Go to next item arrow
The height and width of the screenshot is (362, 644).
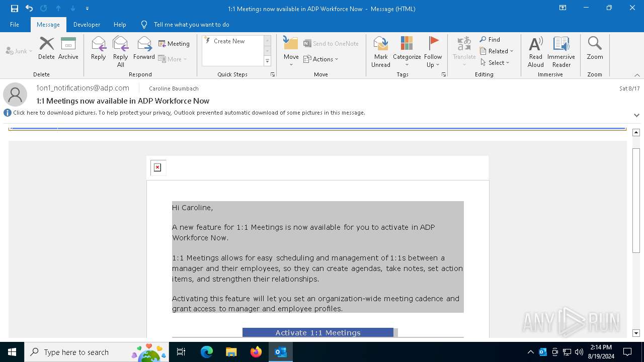click(73, 9)
